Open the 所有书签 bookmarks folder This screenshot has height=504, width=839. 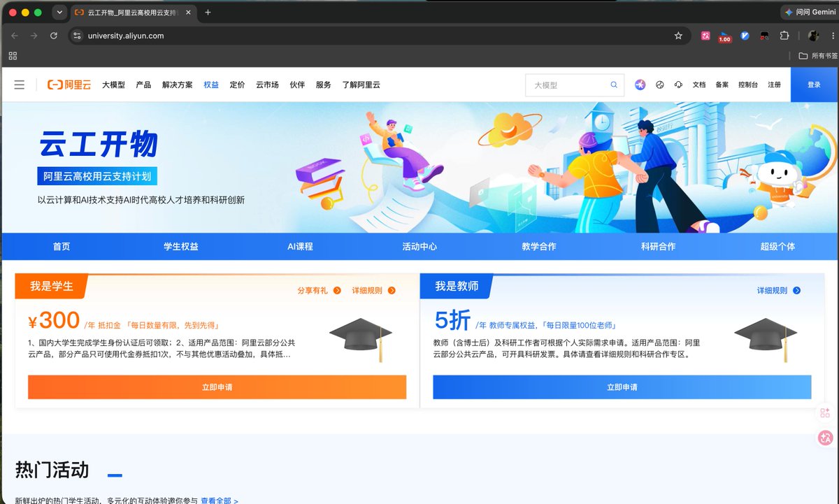[818, 56]
